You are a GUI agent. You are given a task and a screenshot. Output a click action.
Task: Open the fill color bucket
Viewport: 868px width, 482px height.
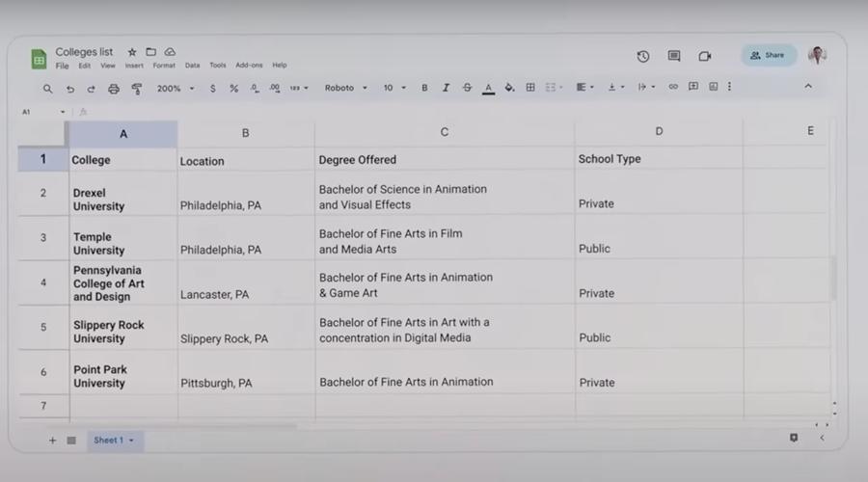[509, 88]
